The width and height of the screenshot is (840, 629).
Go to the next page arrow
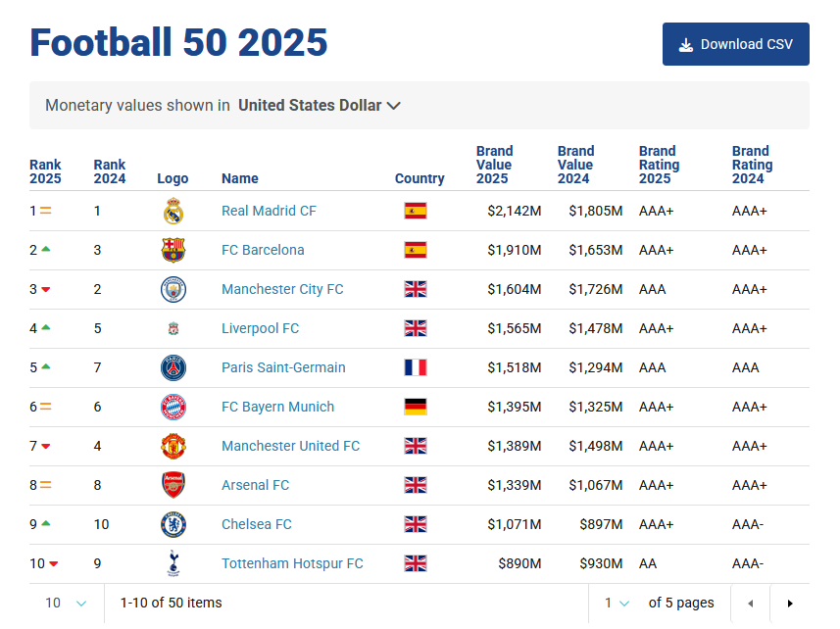point(790,604)
